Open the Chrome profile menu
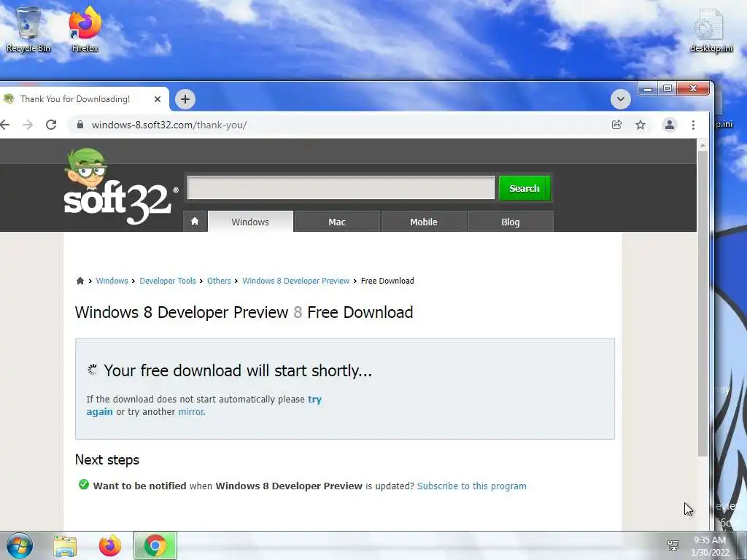Viewport: 747px width, 560px height. [670, 125]
